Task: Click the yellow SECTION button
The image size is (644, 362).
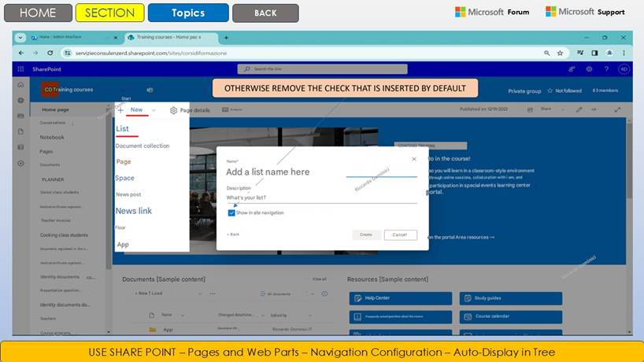Action: pyautogui.click(x=109, y=13)
